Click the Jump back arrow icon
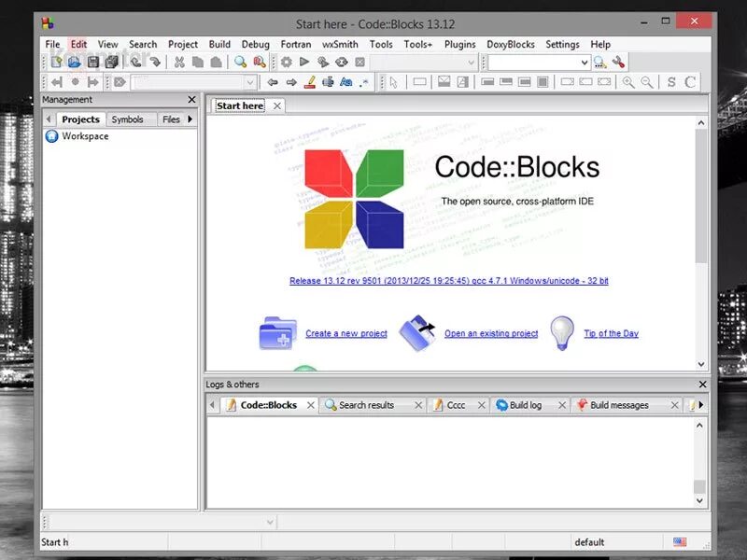The height and width of the screenshot is (560, 747). (x=273, y=82)
